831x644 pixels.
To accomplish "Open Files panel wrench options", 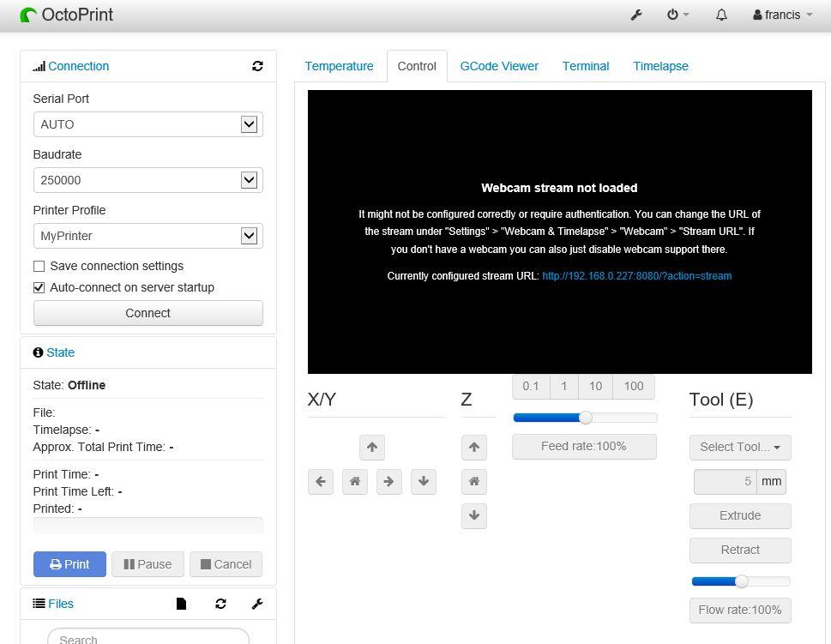I will 257,604.
